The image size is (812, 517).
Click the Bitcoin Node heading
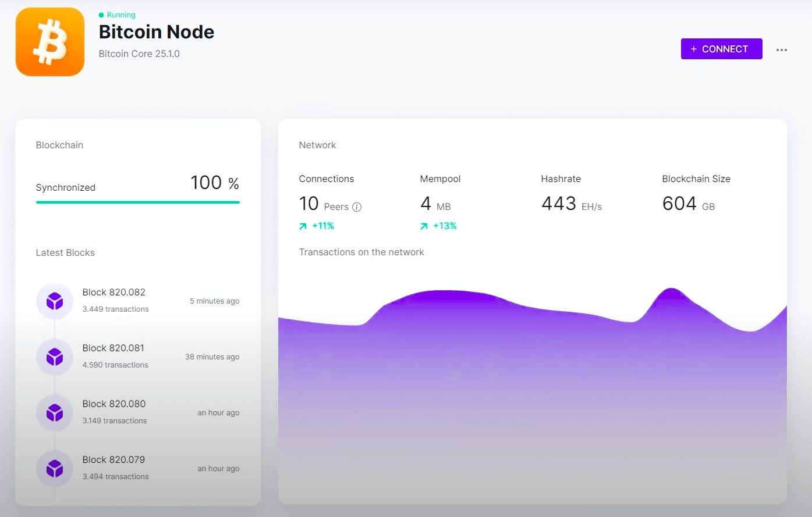pos(157,32)
